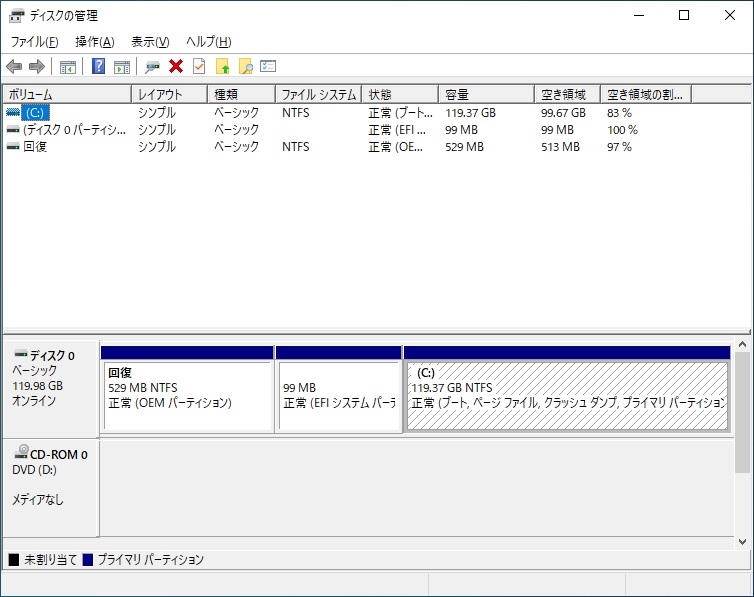
Task: Click the Back arrow toolbar icon
Action: (14, 66)
